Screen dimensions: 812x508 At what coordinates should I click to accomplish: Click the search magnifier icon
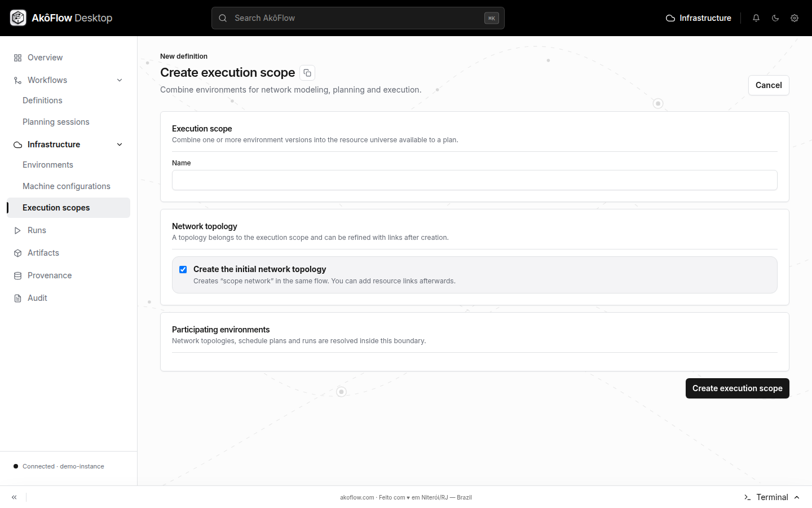click(223, 18)
